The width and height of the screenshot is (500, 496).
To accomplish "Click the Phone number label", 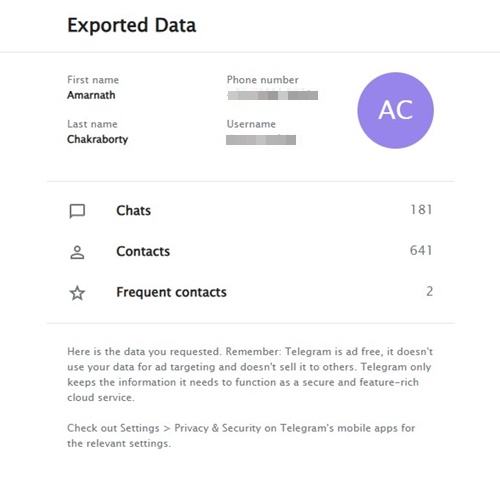I will [263, 80].
